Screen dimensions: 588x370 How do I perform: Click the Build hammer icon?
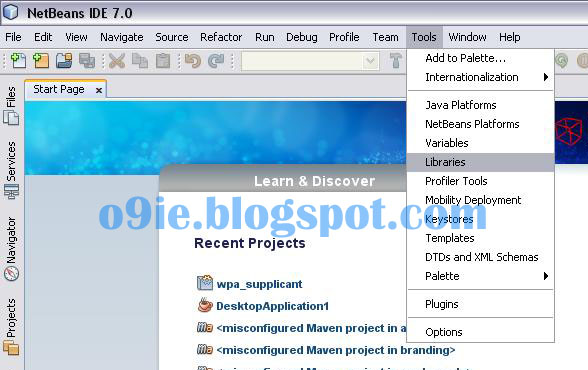(396, 60)
